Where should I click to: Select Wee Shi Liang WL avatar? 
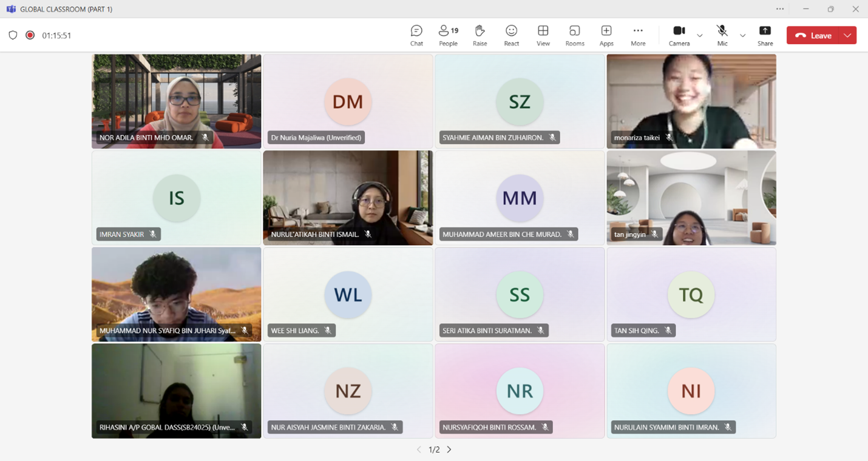(x=348, y=294)
